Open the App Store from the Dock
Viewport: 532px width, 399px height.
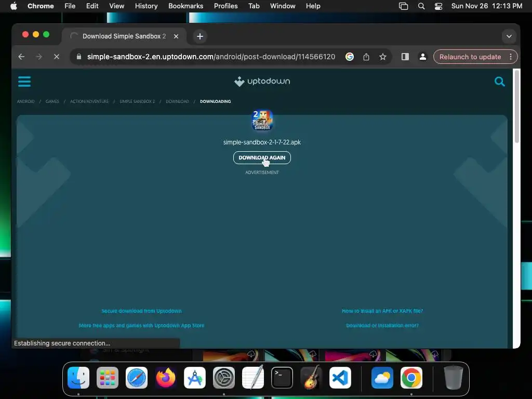click(195, 378)
